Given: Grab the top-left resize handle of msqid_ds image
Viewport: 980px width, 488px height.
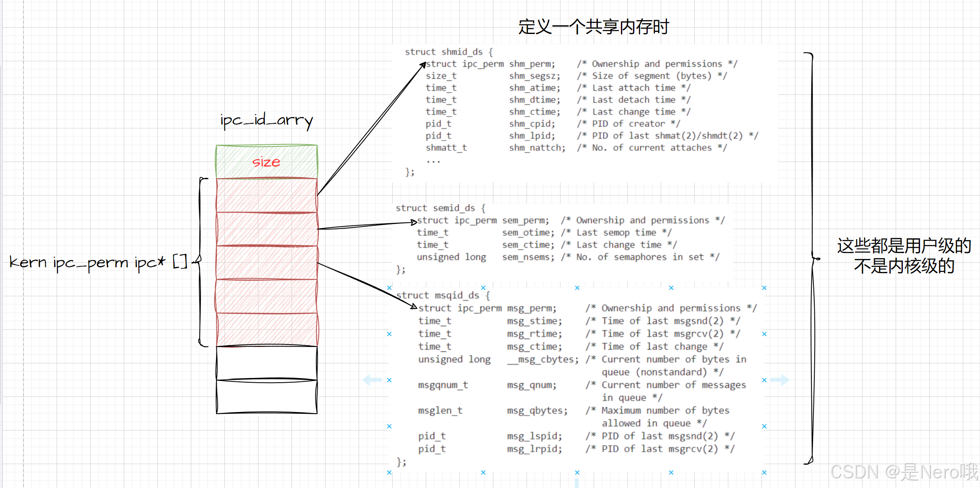Looking at the screenshot, I should 389,288.
